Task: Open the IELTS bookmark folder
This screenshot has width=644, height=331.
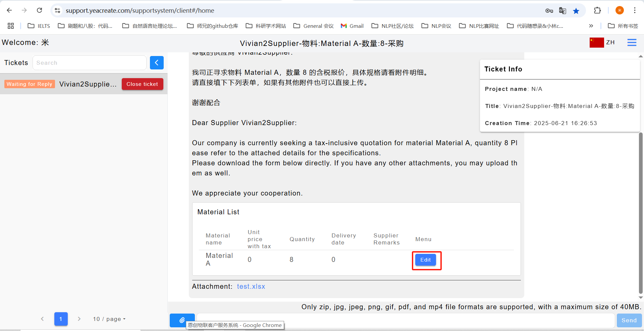Action: (39, 26)
